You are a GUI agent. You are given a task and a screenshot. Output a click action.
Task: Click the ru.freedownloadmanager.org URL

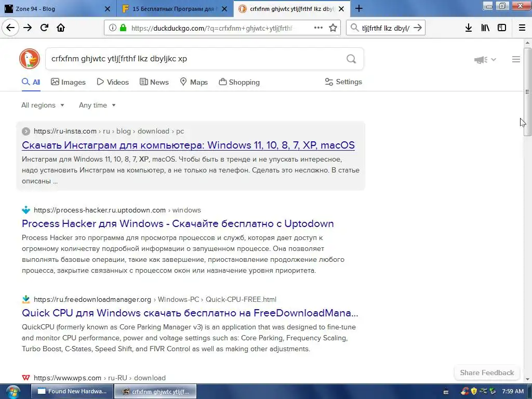[155, 300]
